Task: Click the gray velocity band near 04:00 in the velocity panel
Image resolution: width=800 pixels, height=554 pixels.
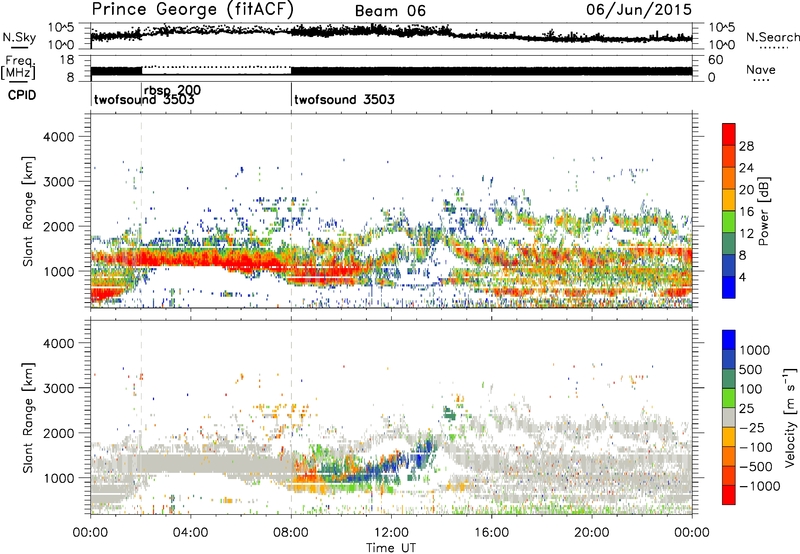Action: pos(190,463)
